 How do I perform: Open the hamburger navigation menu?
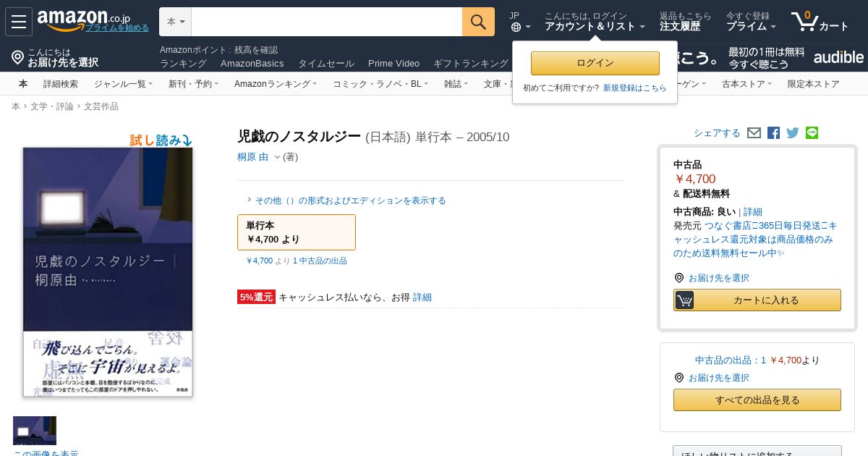(x=19, y=22)
